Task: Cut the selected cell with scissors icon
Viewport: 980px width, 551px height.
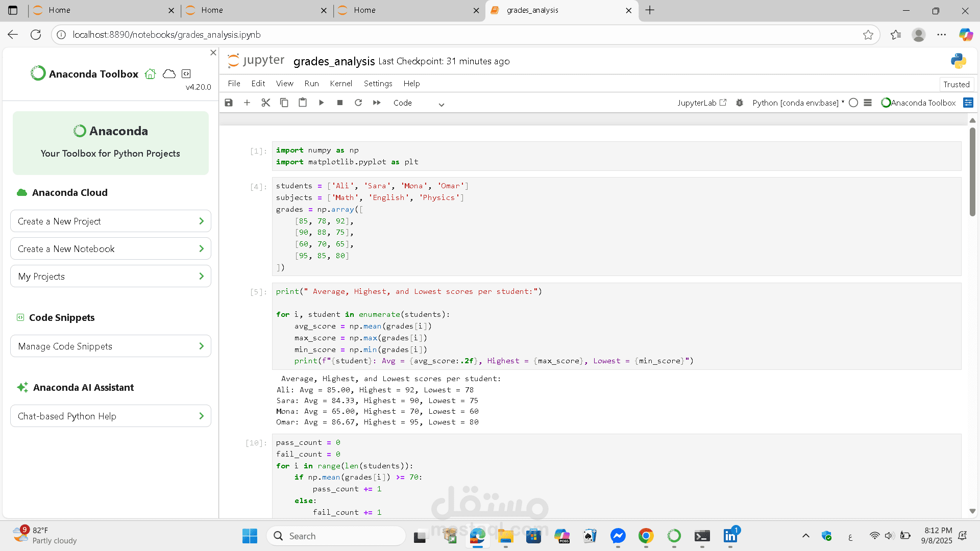Action: (265, 103)
